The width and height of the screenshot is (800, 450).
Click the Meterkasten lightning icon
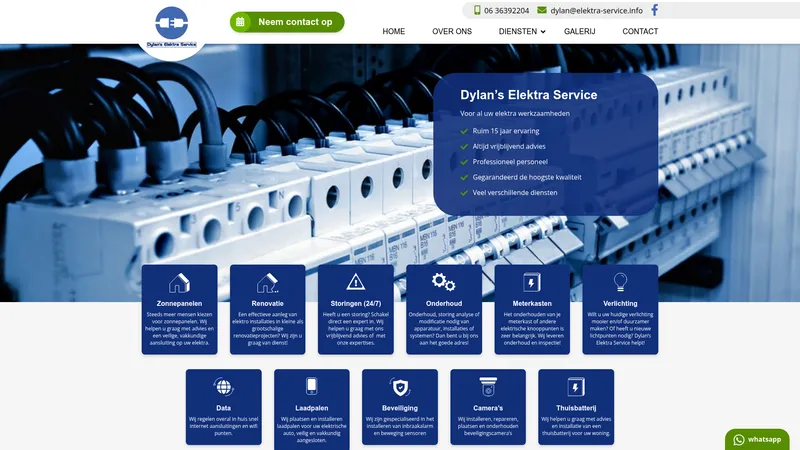coord(532,283)
